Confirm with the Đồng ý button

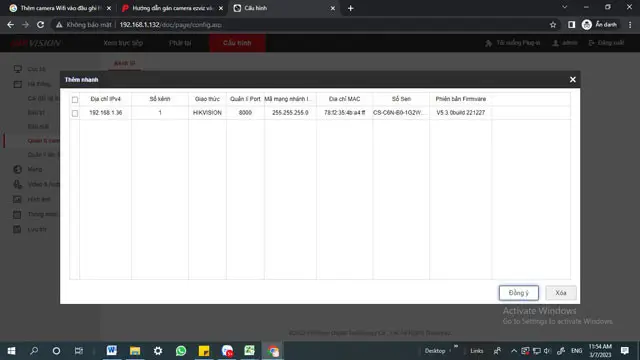519,293
